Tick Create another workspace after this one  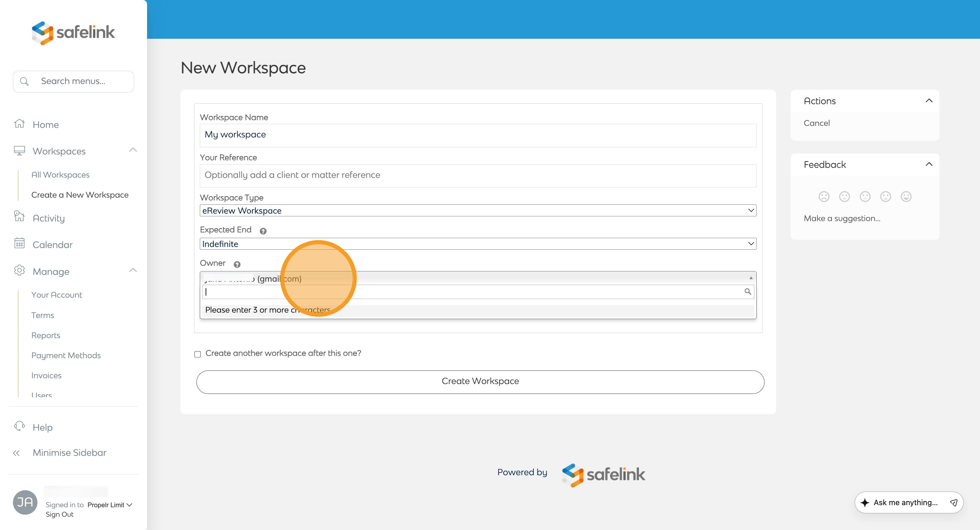197,354
